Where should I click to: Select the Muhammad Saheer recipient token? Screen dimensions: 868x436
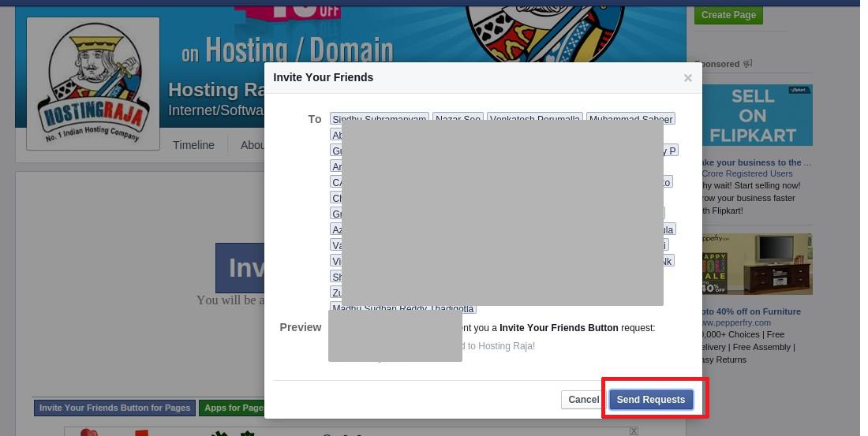(630, 119)
